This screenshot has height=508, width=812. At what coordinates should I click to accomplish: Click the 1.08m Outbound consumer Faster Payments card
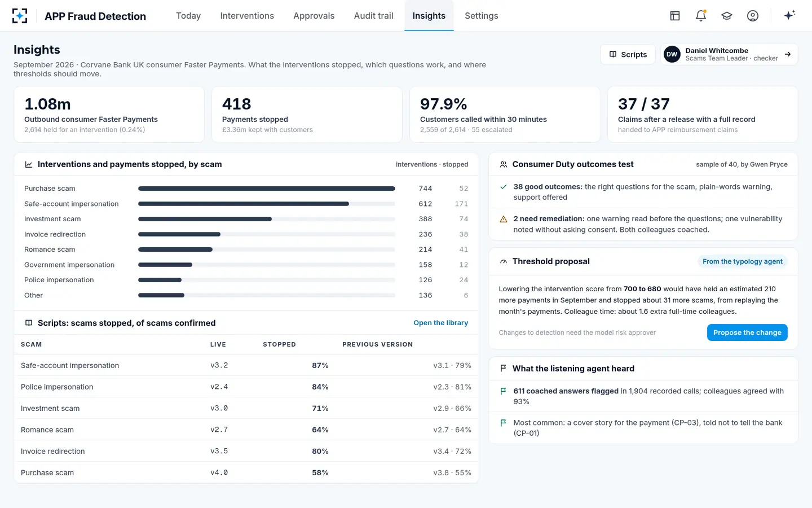point(109,114)
